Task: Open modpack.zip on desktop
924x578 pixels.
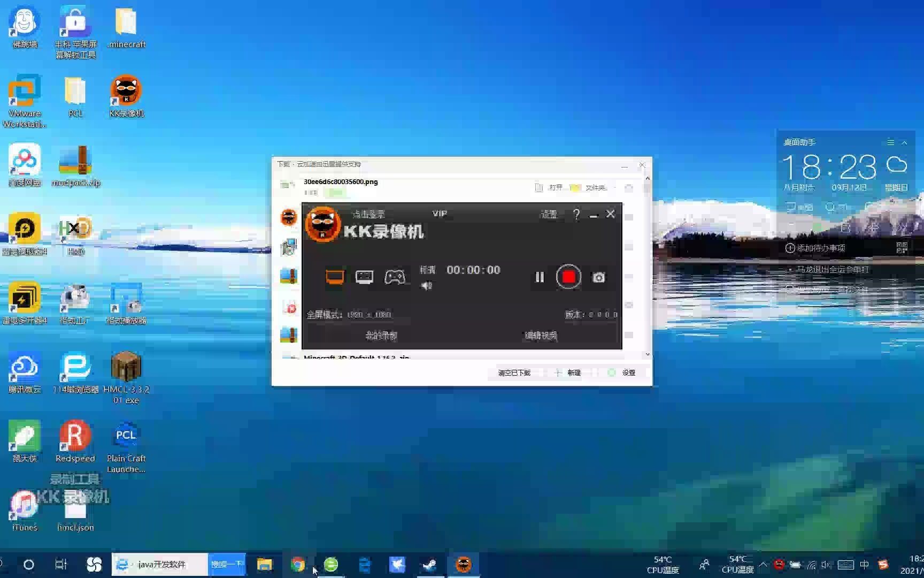Action: point(75,166)
